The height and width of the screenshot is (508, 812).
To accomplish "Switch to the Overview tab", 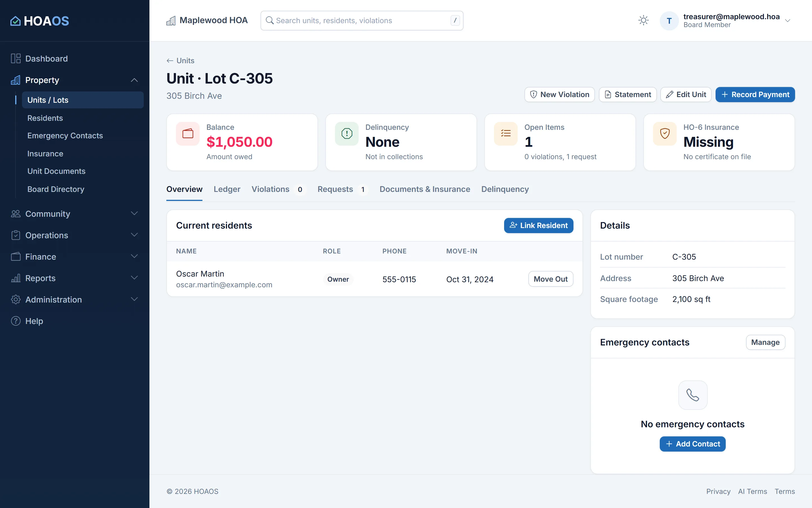I will pos(184,189).
